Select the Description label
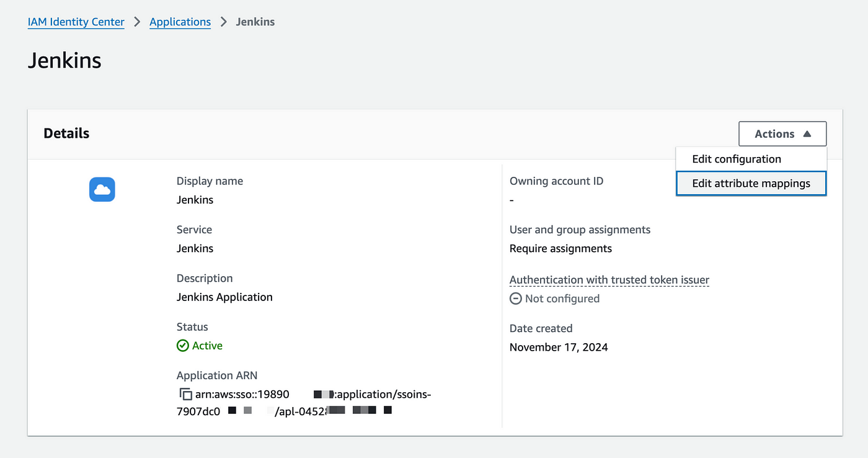Viewport: 868px width, 458px height. (205, 278)
